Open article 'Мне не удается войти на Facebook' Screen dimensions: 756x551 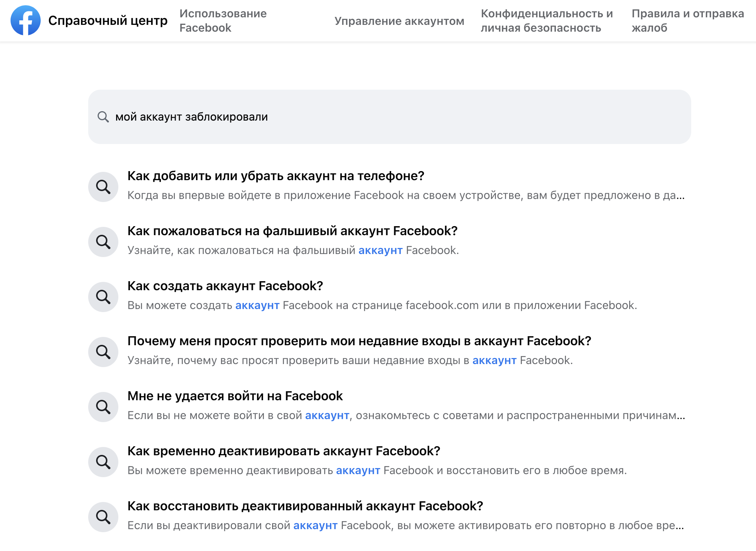[x=235, y=396]
